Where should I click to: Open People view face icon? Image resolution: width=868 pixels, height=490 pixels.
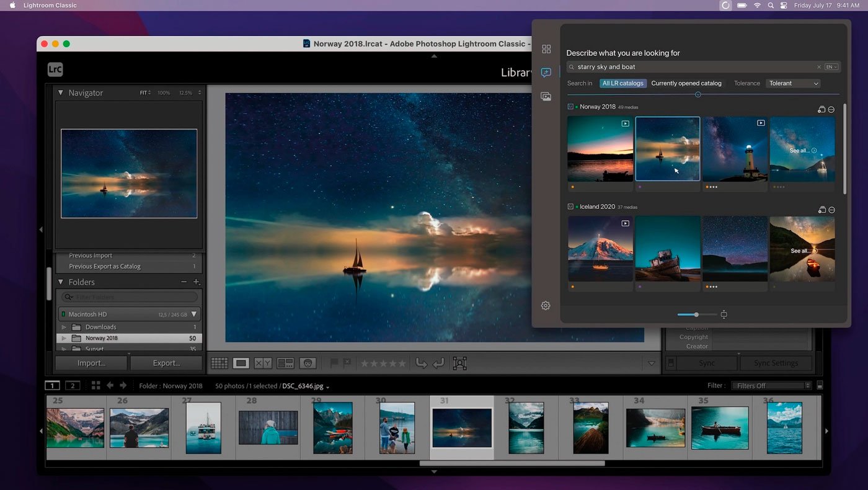[x=308, y=363]
